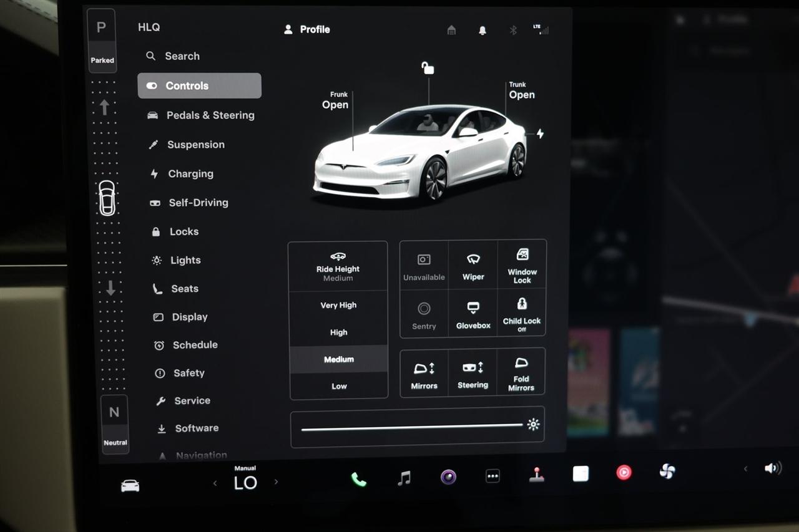Toggle the Window Lock
The image size is (799, 532).
pyautogui.click(x=522, y=264)
